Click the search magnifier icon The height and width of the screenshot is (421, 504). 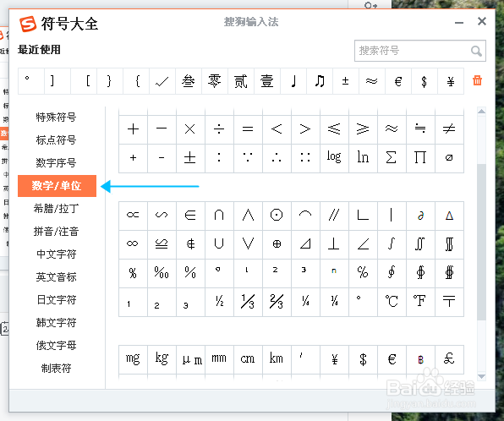click(x=476, y=51)
